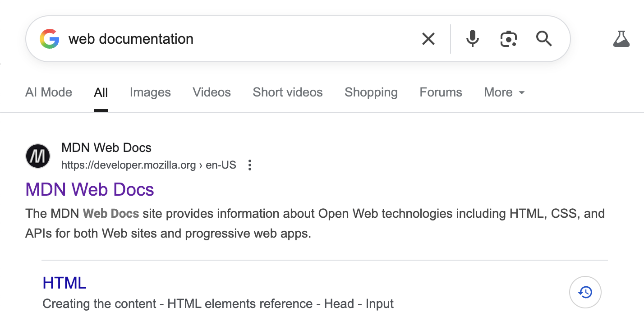Open Search Labs flask icon
Viewport: 644px width, 312px height.
(x=621, y=39)
